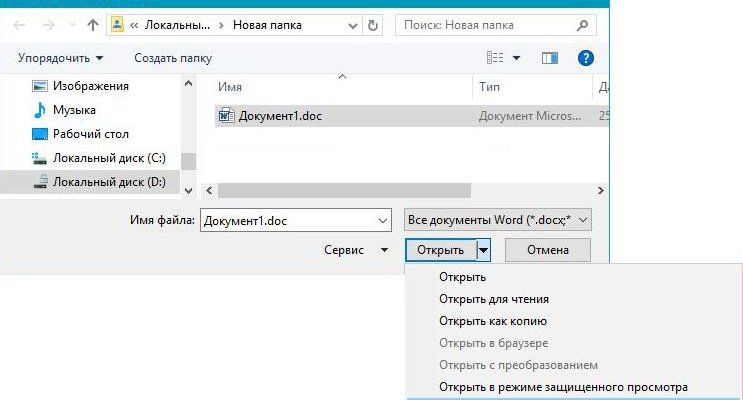Click the Создать папку button
This screenshot has width=743, height=400.
pyautogui.click(x=173, y=59)
